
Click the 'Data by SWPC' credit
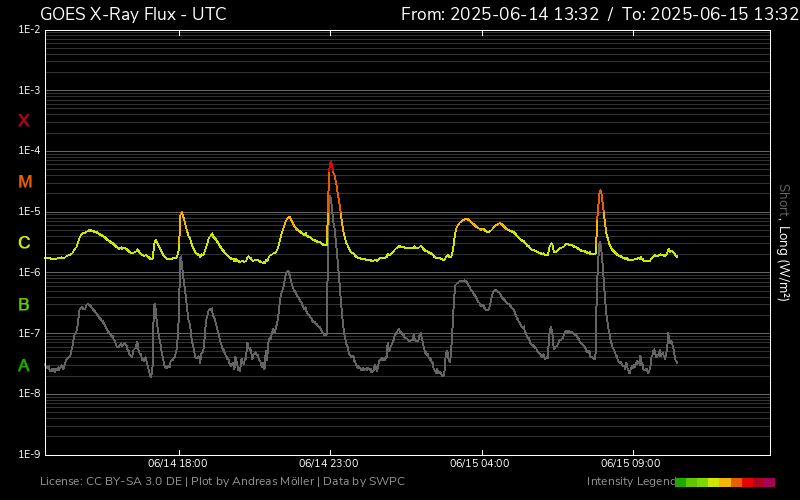click(x=364, y=482)
